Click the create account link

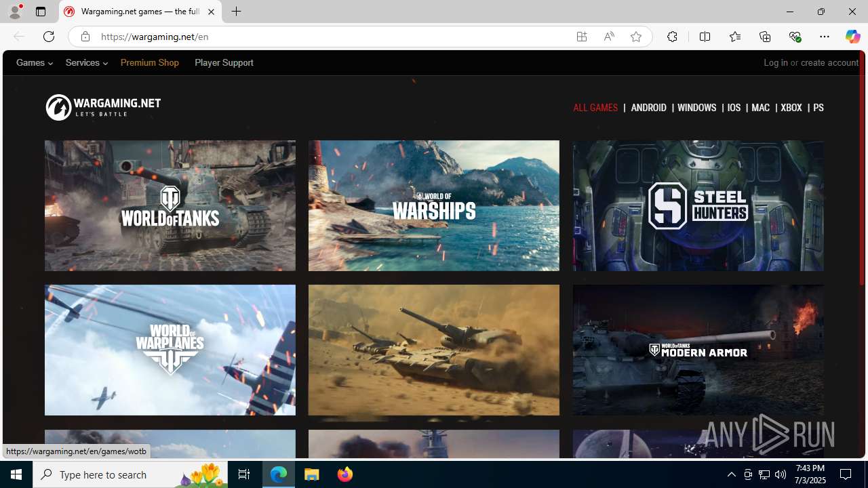click(829, 62)
